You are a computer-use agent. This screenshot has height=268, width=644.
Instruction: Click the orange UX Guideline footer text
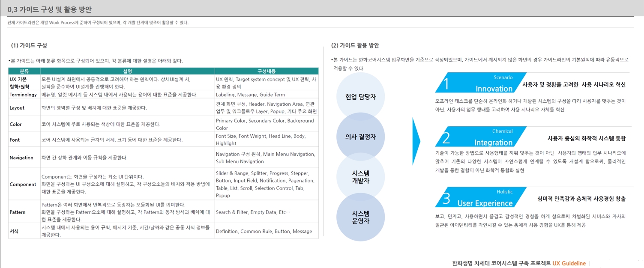569,263
